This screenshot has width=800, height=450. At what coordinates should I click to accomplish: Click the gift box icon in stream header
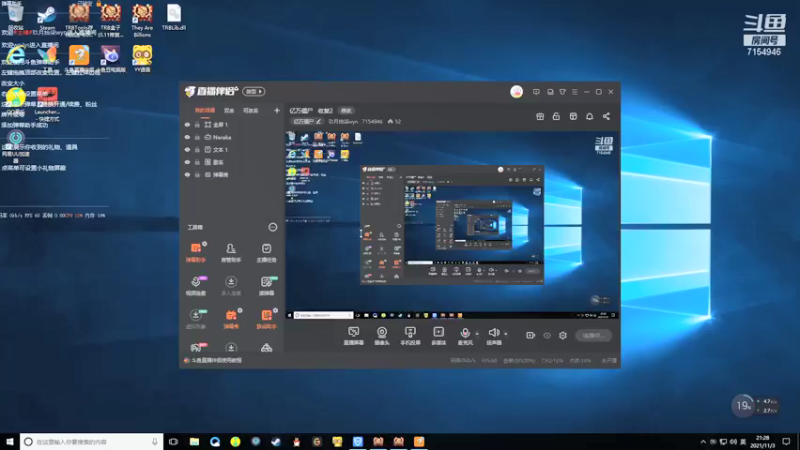pyautogui.click(x=540, y=116)
